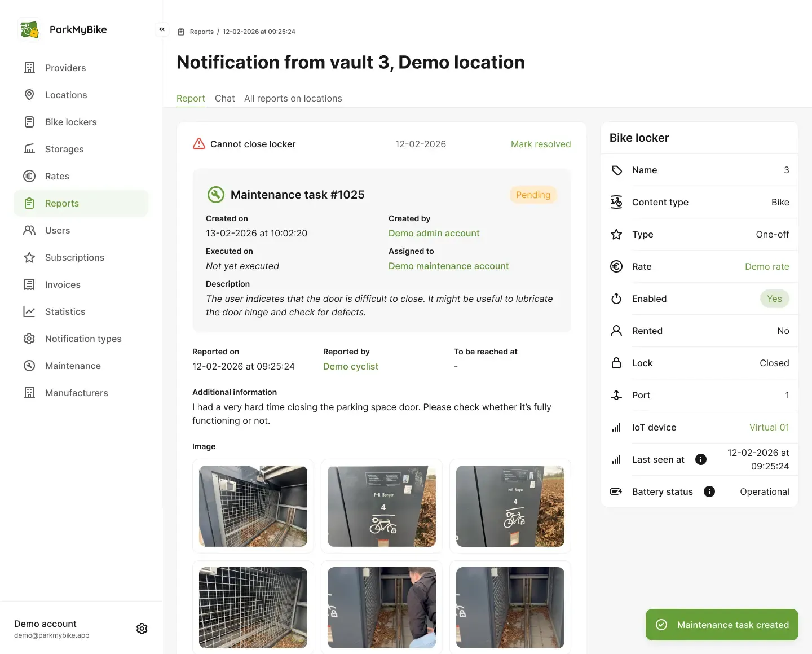The height and width of the screenshot is (654, 812).
Task: Click the info icon beside Last seen at
Action: (701, 459)
